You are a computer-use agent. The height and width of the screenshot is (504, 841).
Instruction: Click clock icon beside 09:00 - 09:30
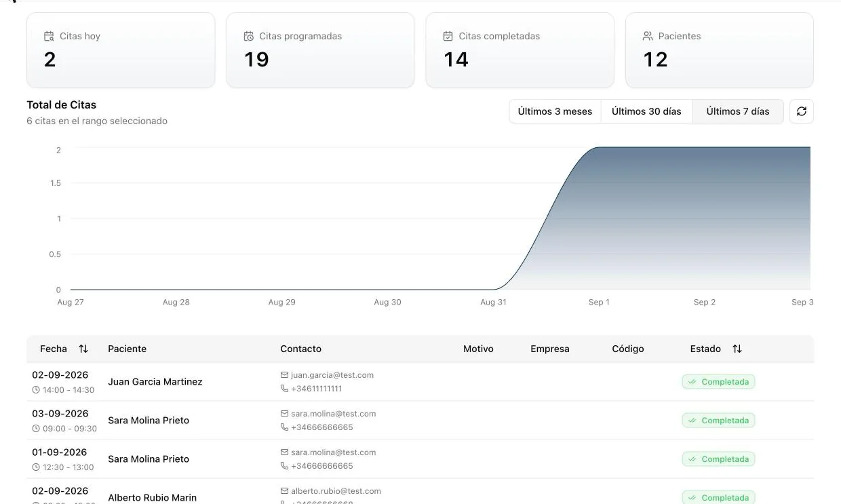coord(36,429)
